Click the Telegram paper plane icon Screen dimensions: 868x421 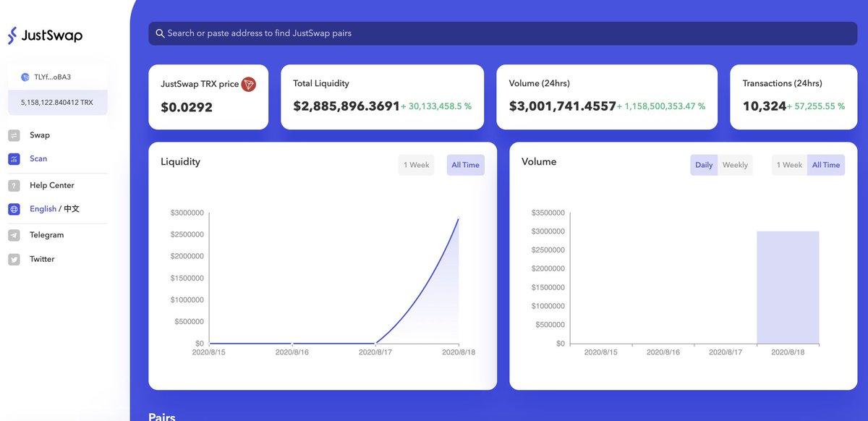point(14,235)
